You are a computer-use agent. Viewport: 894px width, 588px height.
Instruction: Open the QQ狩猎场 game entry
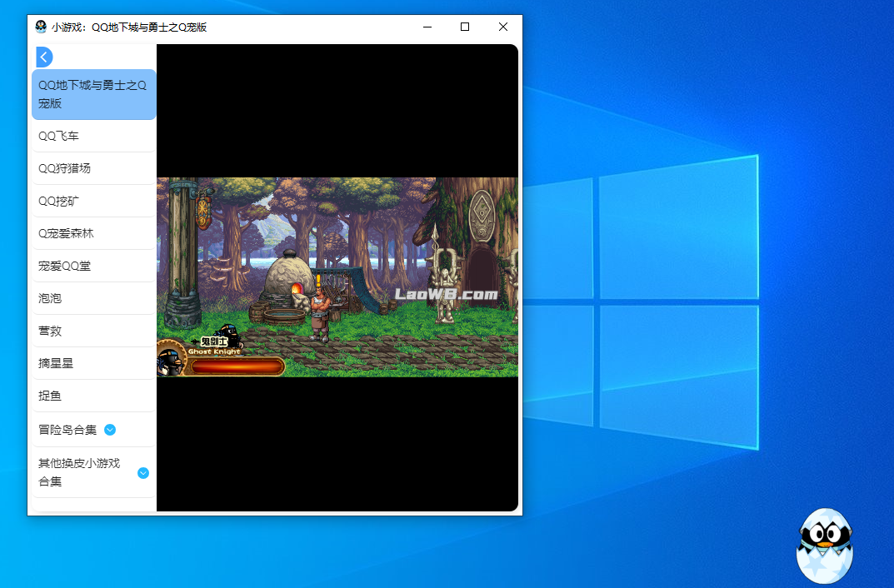94,168
